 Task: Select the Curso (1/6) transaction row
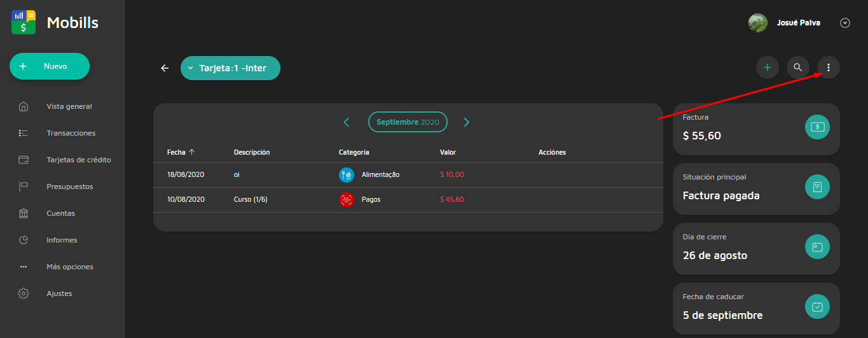tap(408, 199)
